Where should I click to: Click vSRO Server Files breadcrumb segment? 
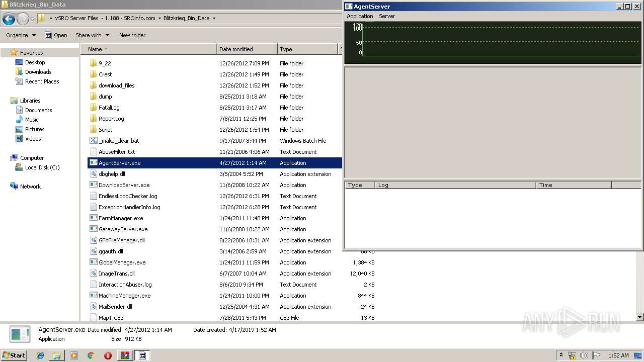tap(105, 18)
